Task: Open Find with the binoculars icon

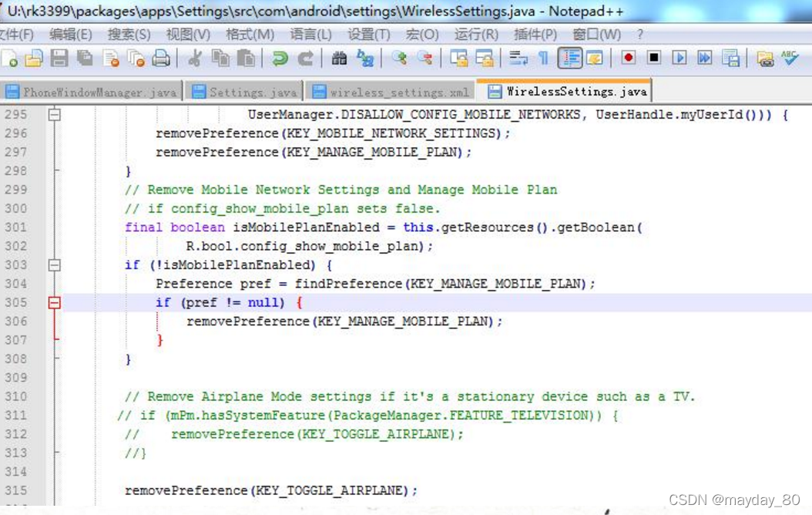Action: click(x=339, y=58)
